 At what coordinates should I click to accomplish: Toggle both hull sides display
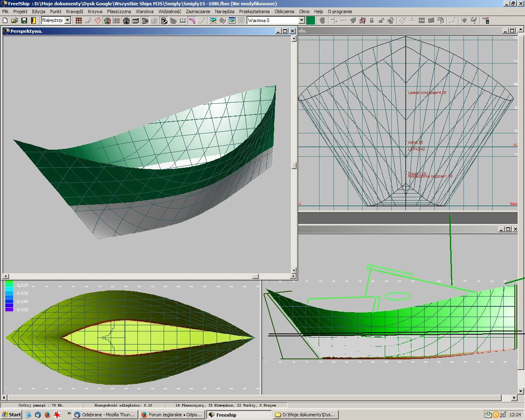tap(107, 21)
